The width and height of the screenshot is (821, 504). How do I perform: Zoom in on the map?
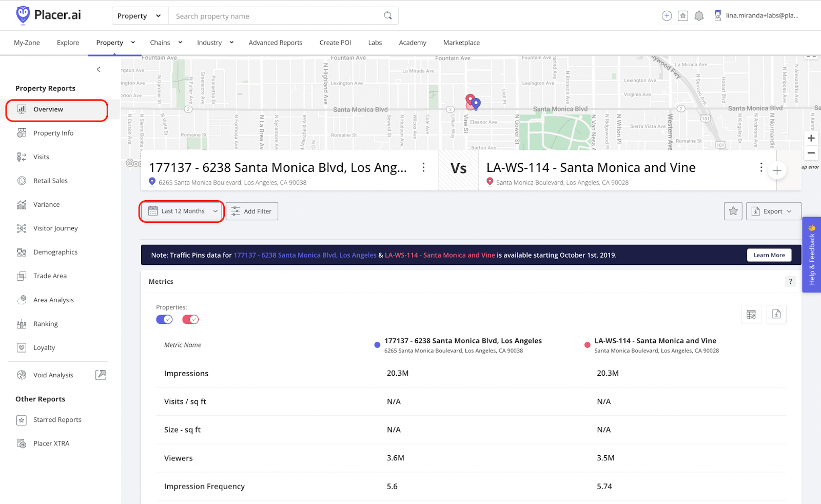pos(811,138)
